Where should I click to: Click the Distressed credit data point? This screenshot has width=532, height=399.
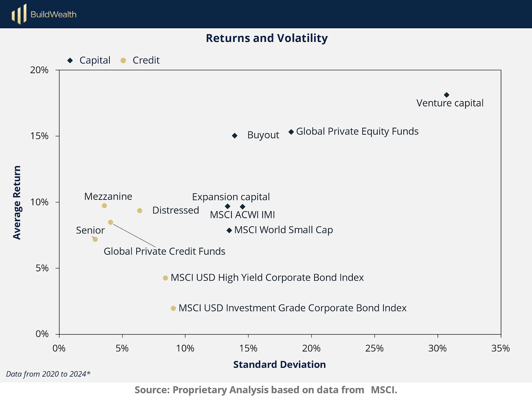pos(140,211)
